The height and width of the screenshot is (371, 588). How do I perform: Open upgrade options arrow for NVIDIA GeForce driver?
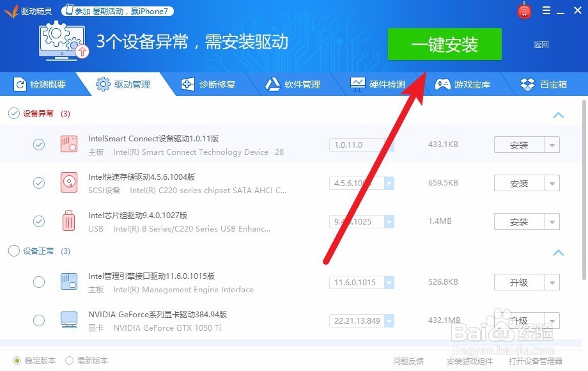point(552,320)
